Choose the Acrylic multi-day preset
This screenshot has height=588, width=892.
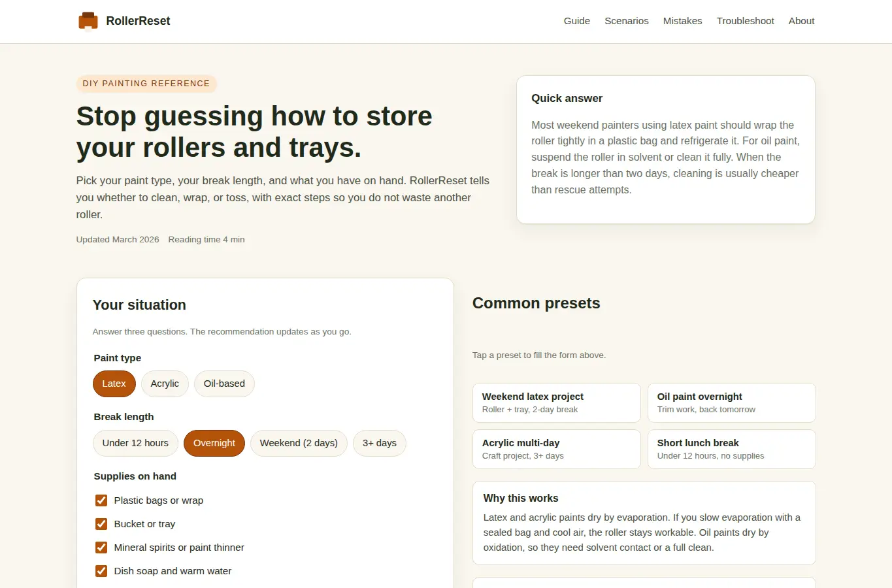point(557,449)
